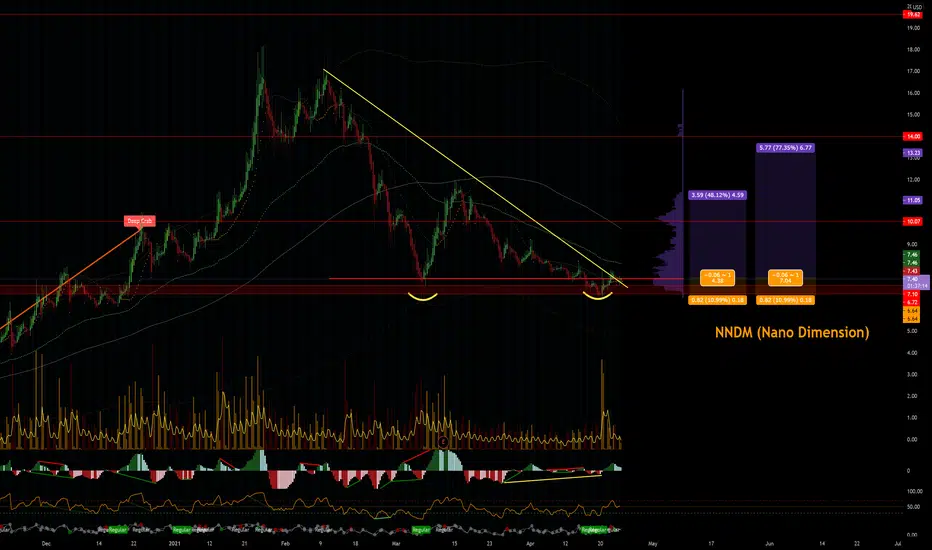Click the 20 date tick after Apr
This screenshot has width=932, height=550.
[600, 543]
